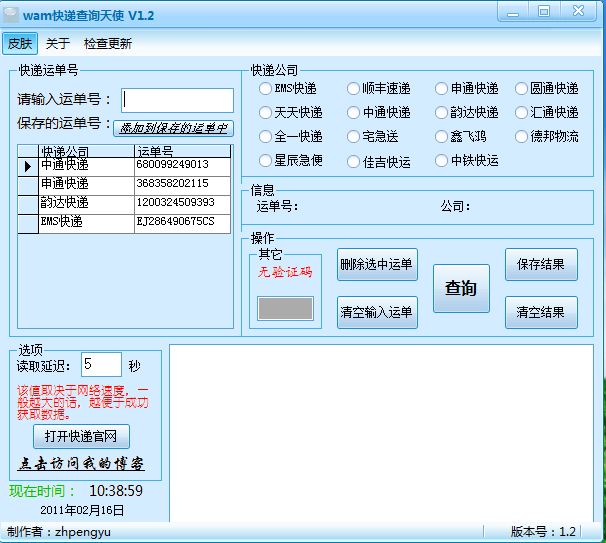Viewport: 606px width, 543px height.
Task: Click the empty results text area
Action: pyautogui.click(x=381, y=433)
